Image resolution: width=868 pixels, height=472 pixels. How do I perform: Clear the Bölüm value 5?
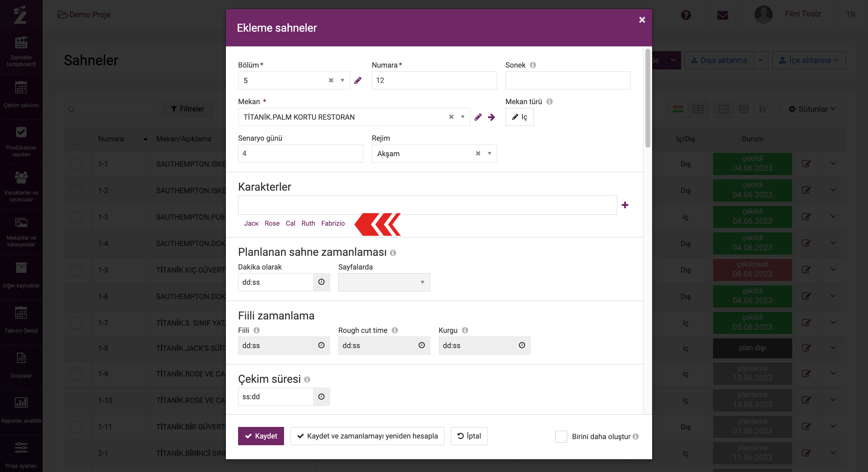(x=331, y=80)
